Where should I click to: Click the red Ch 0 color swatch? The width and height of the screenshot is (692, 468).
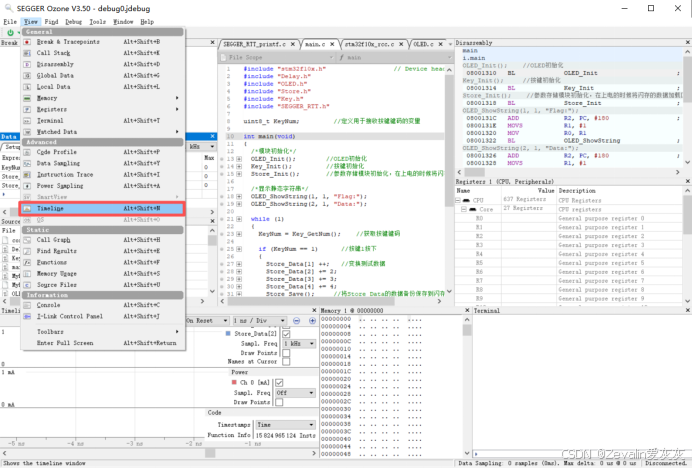pos(234,382)
